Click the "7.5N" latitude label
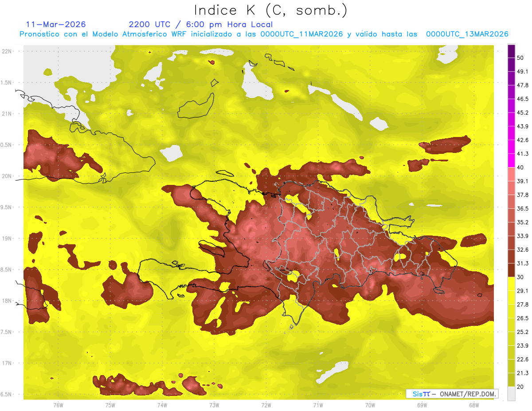This screenshot has width=532, height=411. pyautogui.click(x=7, y=332)
